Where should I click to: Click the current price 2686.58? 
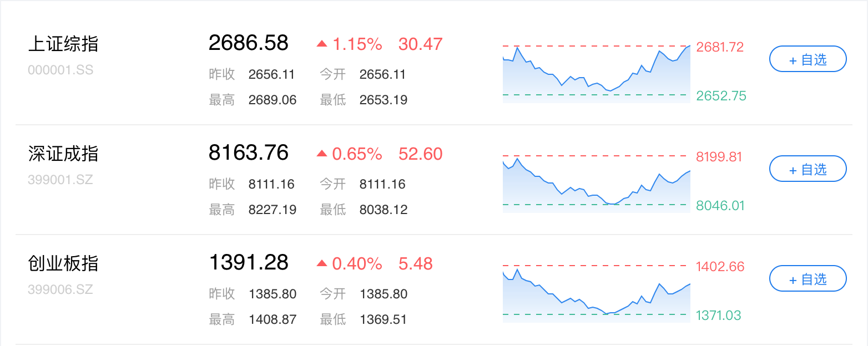pyautogui.click(x=249, y=43)
